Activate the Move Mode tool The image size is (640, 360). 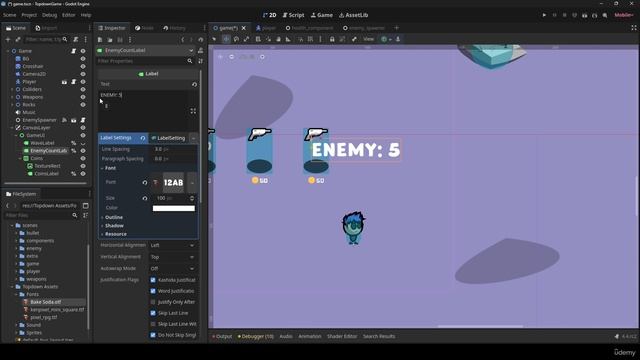point(226,39)
